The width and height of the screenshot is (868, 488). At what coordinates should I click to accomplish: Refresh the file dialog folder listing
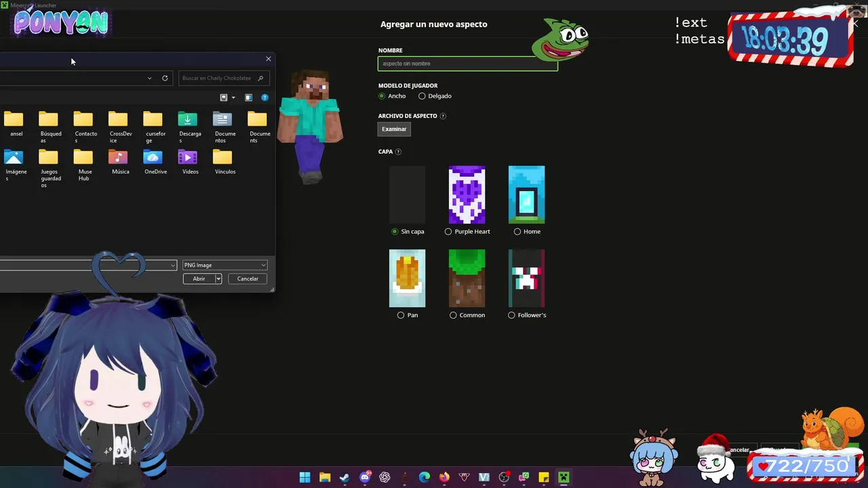(x=165, y=78)
